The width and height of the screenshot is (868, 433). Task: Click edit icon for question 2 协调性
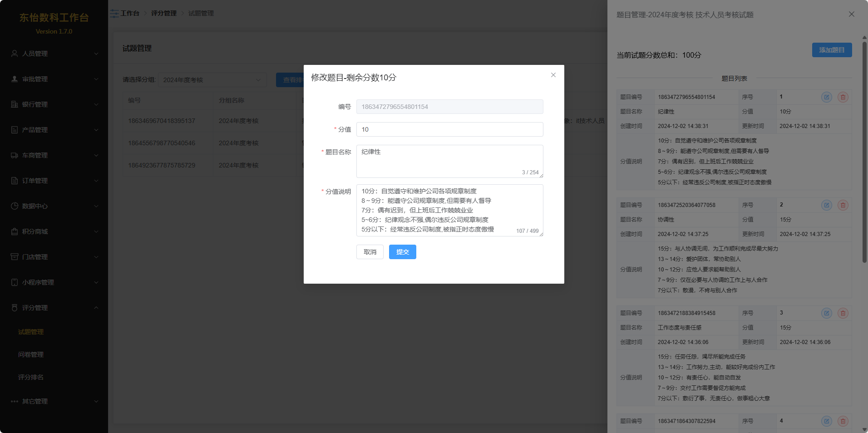click(x=826, y=205)
